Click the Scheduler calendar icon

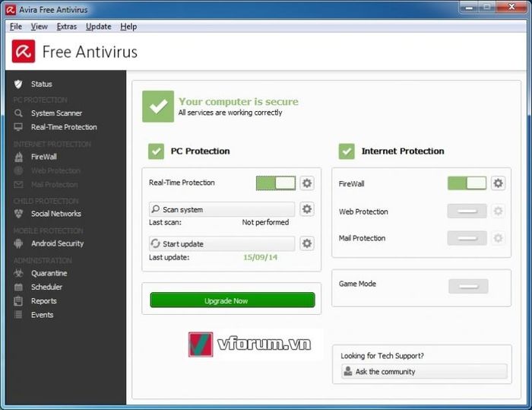point(18,287)
